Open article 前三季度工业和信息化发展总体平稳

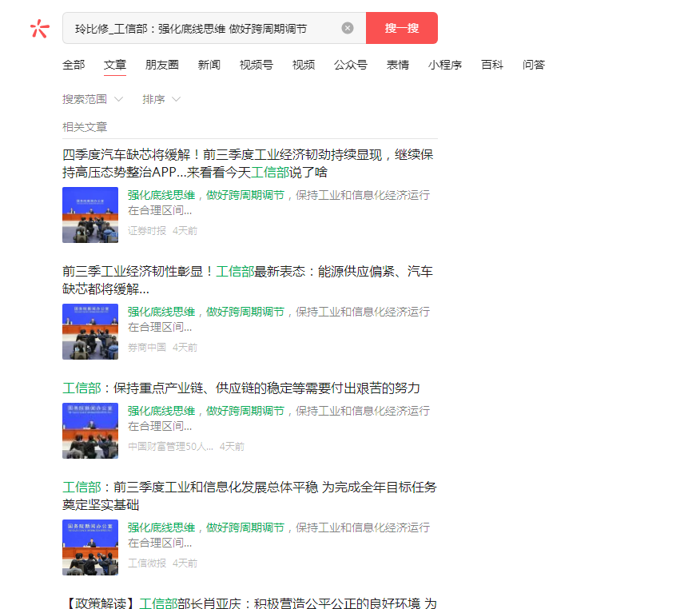[249, 496]
